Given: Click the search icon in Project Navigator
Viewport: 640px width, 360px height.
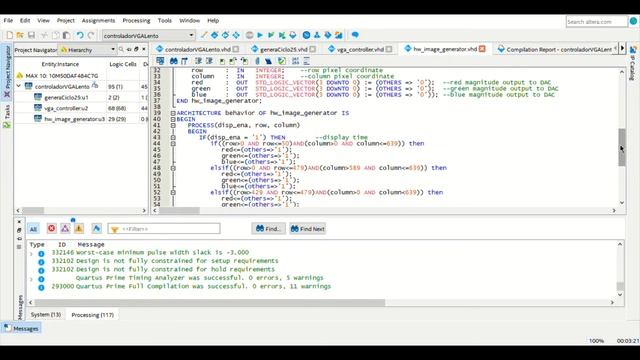Looking at the screenshot, I should point(121,49).
